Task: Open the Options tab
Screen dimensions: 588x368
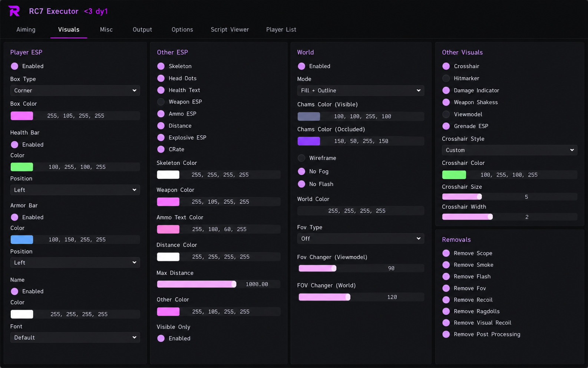Action: pyautogui.click(x=182, y=30)
